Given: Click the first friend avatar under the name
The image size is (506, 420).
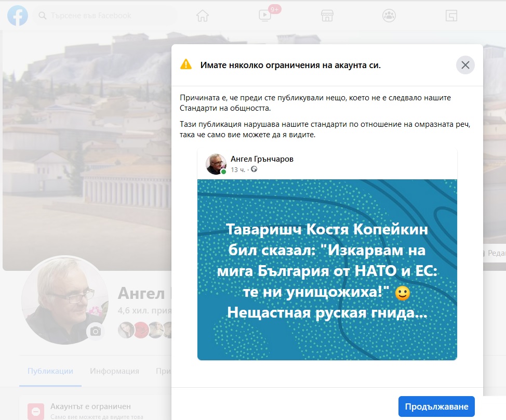Looking at the screenshot, I should (x=126, y=330).
